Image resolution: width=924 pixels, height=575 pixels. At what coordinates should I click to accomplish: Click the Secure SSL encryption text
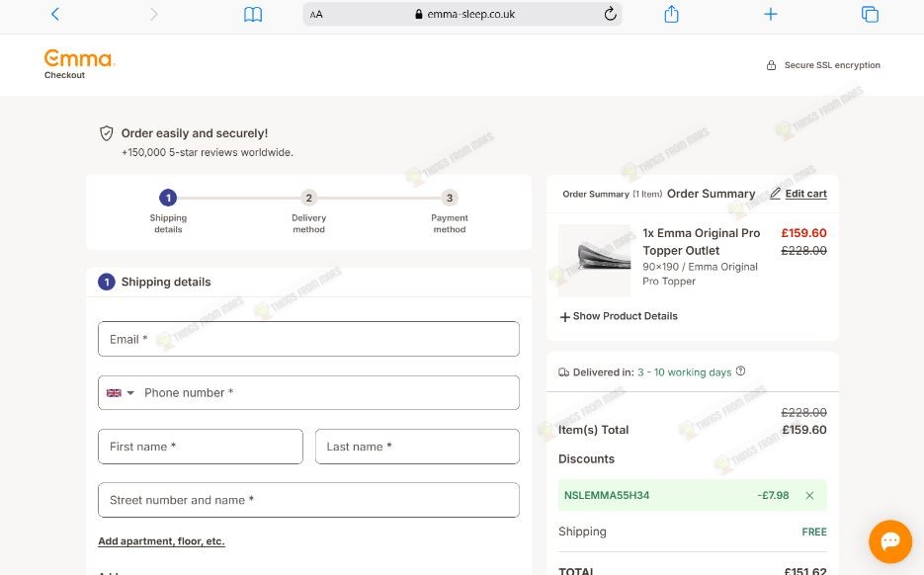click(x=832, y=65)
